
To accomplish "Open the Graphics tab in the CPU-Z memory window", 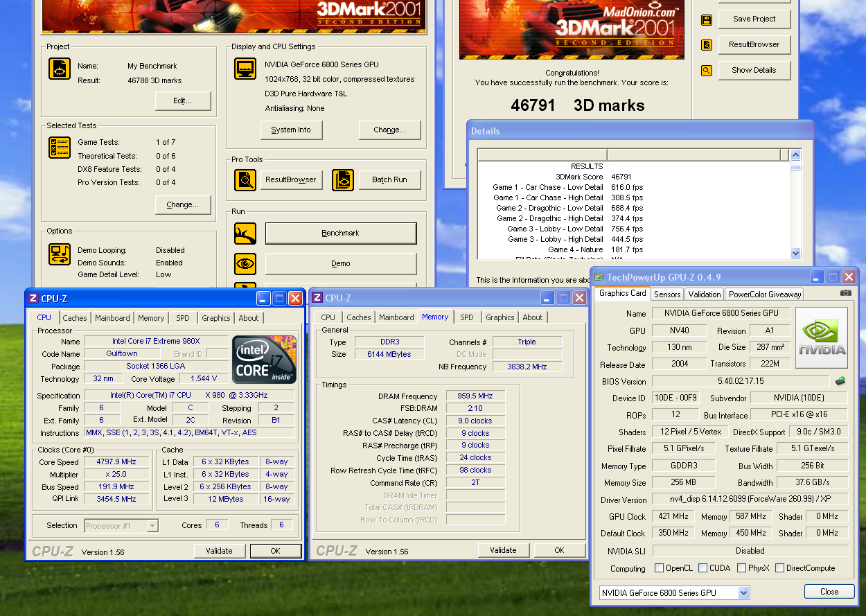I will tap(500, 317).
